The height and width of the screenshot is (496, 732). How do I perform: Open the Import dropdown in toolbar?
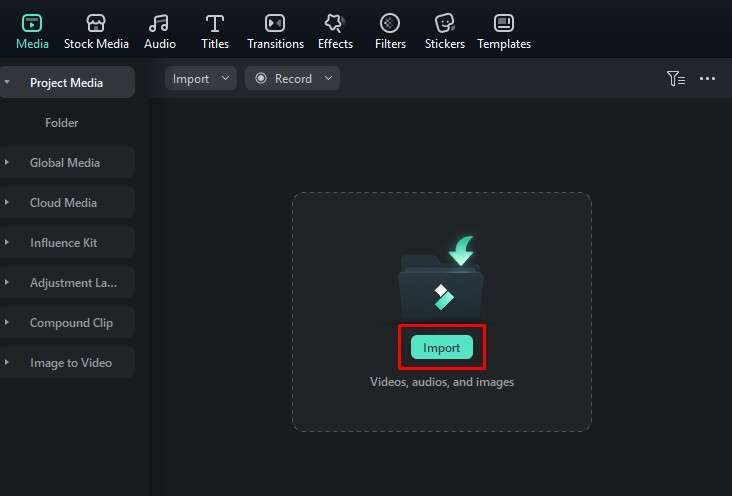point(201,78)
